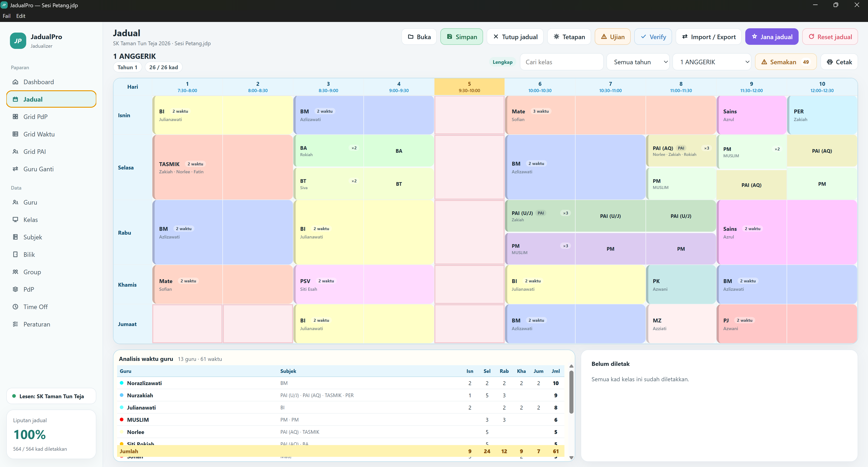Screen dimensions: 868x467
Task: Click the Ujian button
Action: click(612, 37)
